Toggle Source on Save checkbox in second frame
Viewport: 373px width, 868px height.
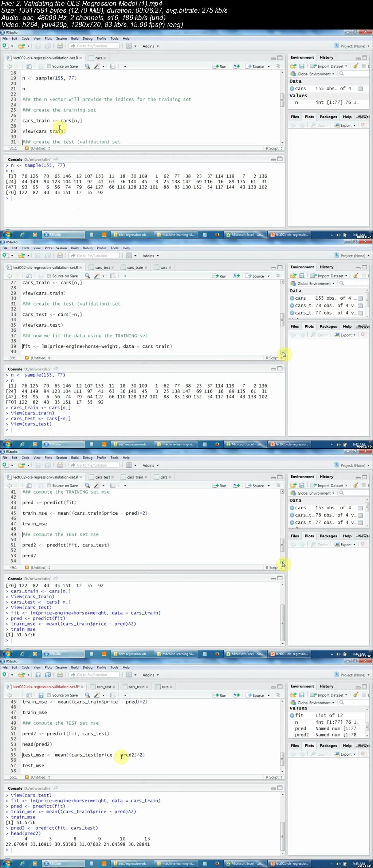tap(49, 276)
